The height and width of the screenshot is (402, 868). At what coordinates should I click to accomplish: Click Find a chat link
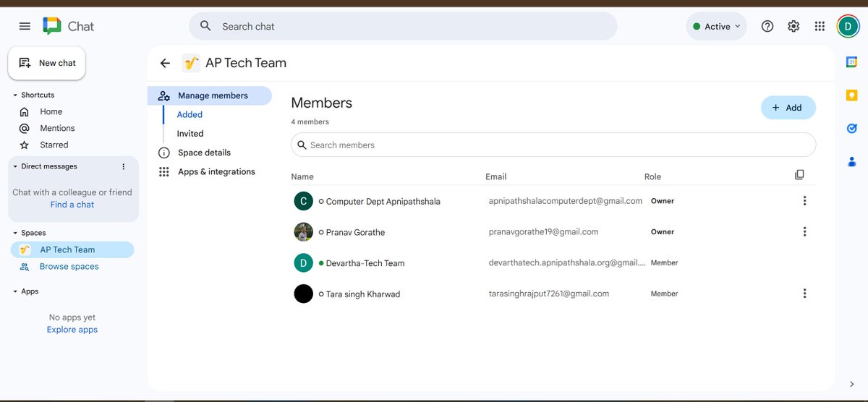(72, 205)
